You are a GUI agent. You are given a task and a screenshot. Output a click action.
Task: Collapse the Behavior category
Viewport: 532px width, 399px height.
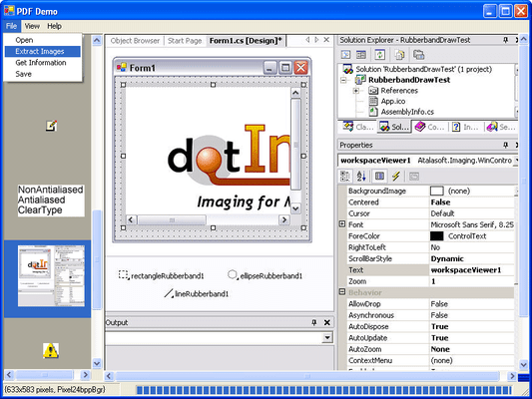pyautogui.click(x=342, y=291)
